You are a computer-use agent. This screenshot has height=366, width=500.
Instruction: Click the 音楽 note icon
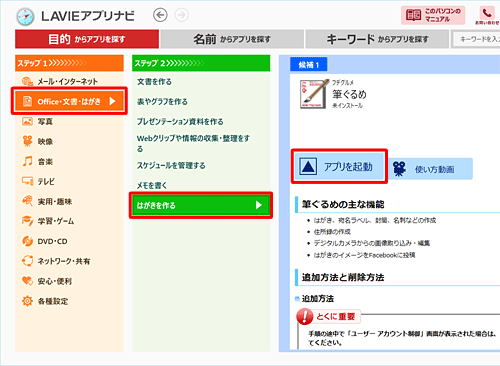pyautogui.click(x=27, y=161)
